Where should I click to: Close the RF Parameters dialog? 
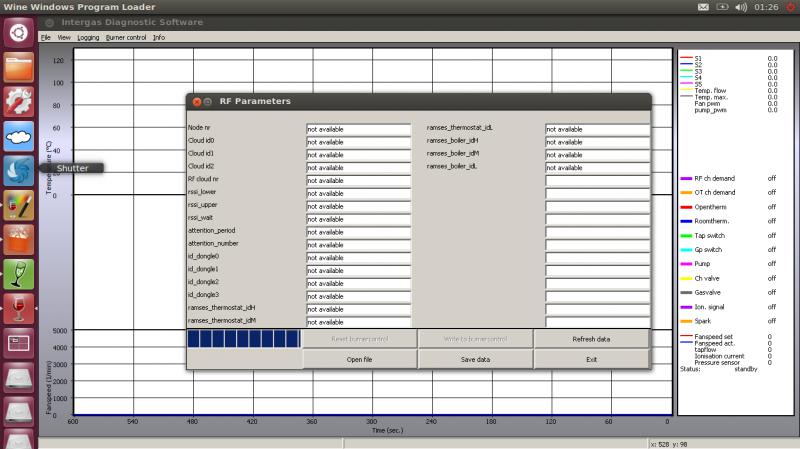[x=196, y=101]
